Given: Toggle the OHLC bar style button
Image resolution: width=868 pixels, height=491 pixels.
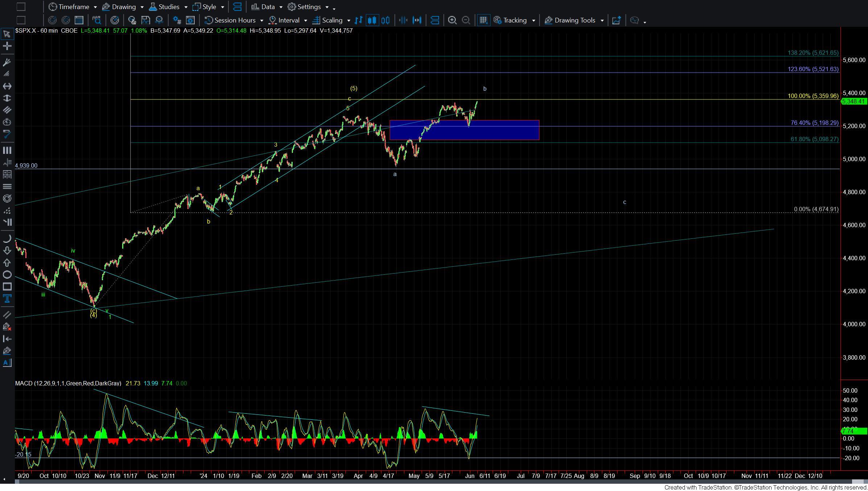Looking at the screenshot, I should click(x=359, y=20).
